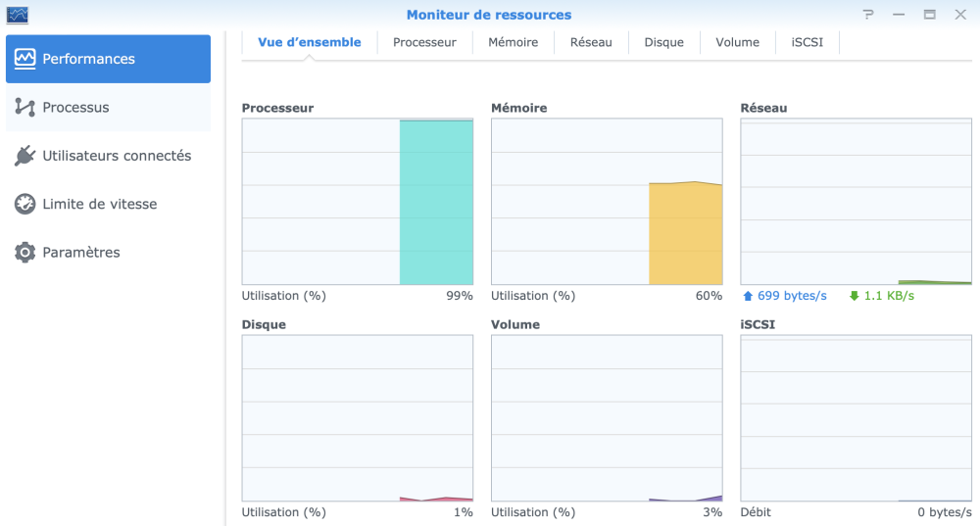Viewport: 980px width, 526px height.
Task: Switch to the Processeur tab
Action: [x=424, y=42]
